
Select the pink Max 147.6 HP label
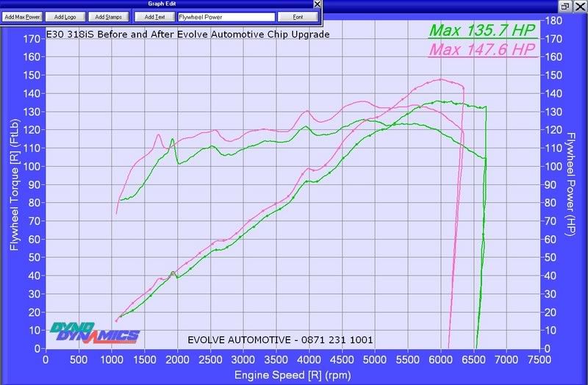click(482, 49)
